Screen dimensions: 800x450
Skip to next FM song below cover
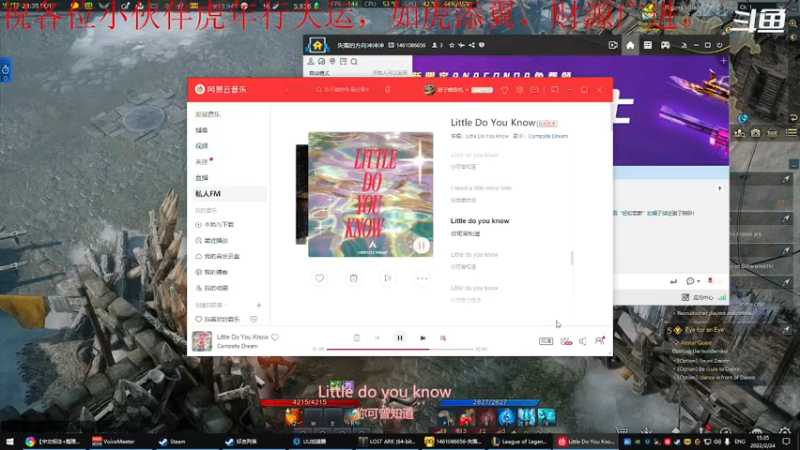pos(388,278)
